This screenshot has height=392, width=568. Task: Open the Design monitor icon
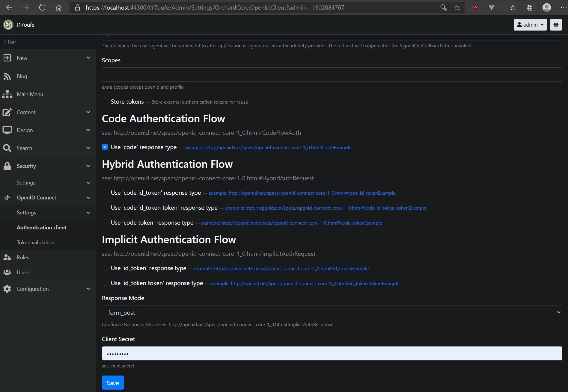pos(7,130)
